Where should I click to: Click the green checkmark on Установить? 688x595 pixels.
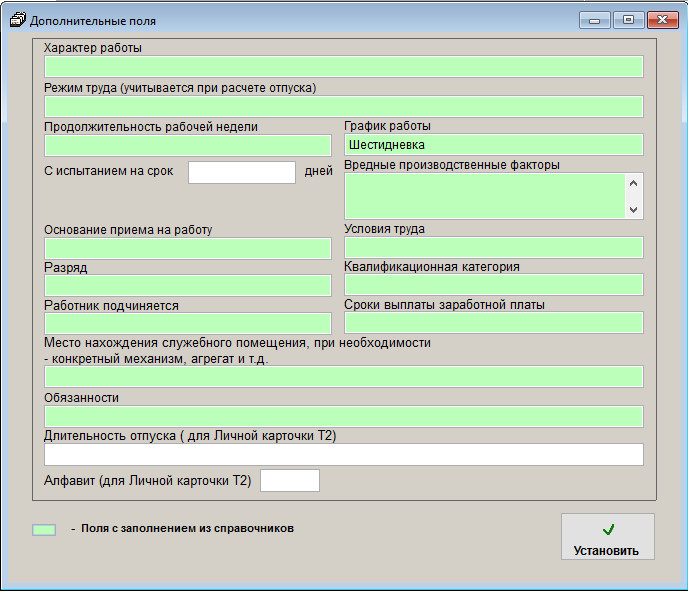(608, 530)
